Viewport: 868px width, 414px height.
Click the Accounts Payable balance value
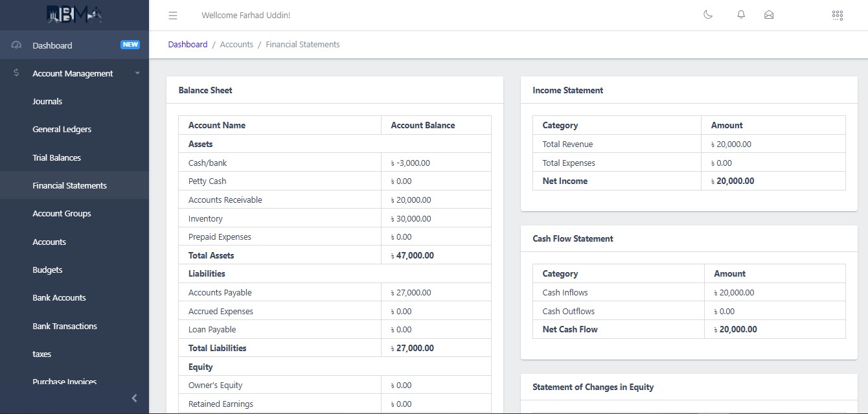click(411, 292)
